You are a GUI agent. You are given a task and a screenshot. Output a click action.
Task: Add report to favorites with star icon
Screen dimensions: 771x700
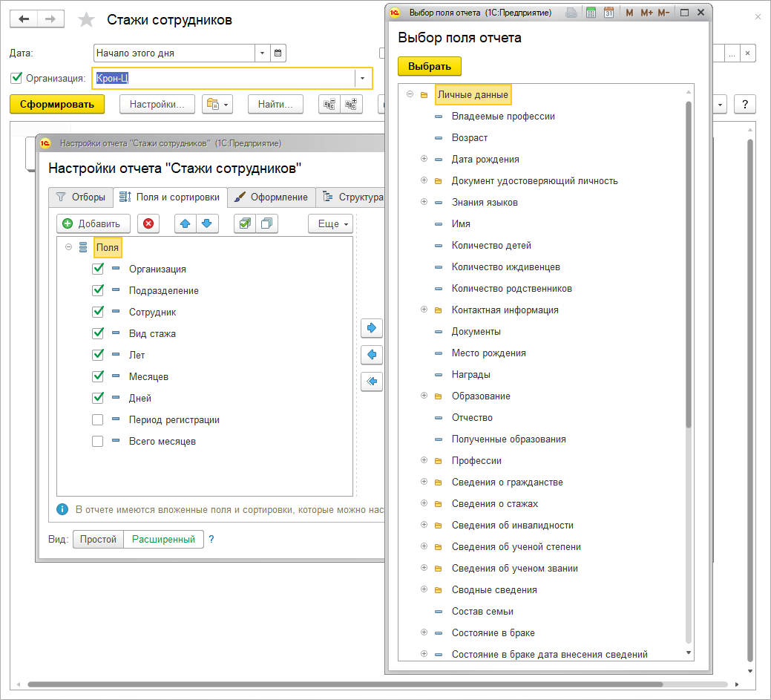pos(87,20)
